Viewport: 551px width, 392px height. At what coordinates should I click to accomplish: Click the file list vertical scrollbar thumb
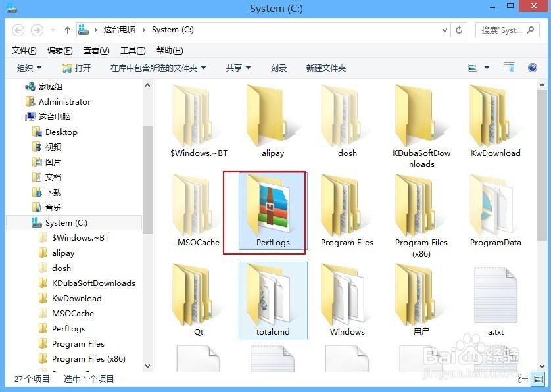tap(542, 165)
